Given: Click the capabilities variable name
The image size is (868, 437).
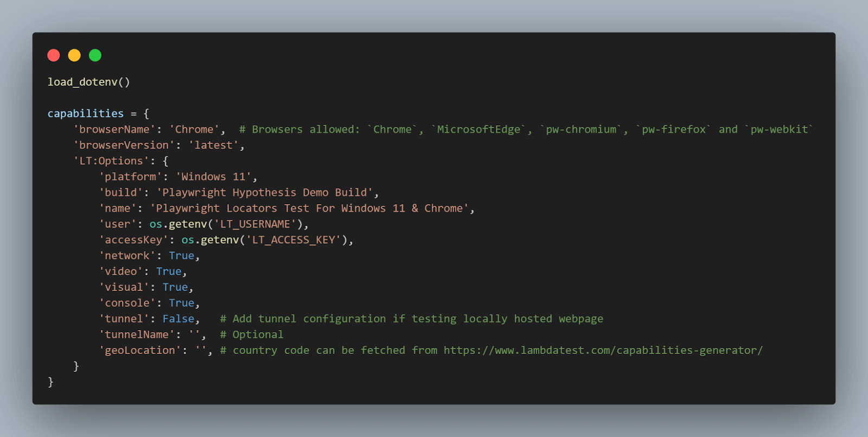Looking at the screenshot, I should [x=85, y=113].
